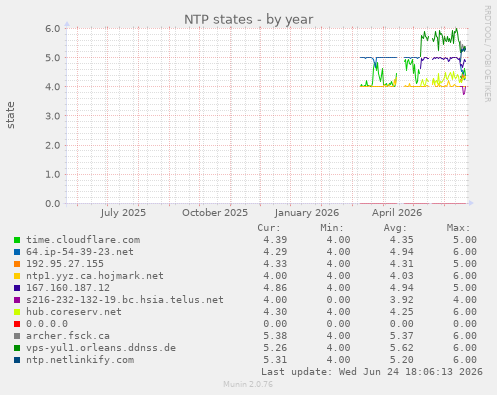Select the vps-yul1.orleans.ddnss.de legend label
The height and width of the screenshot is (395, 497).
pyautogui.click(x=101, y=348)
